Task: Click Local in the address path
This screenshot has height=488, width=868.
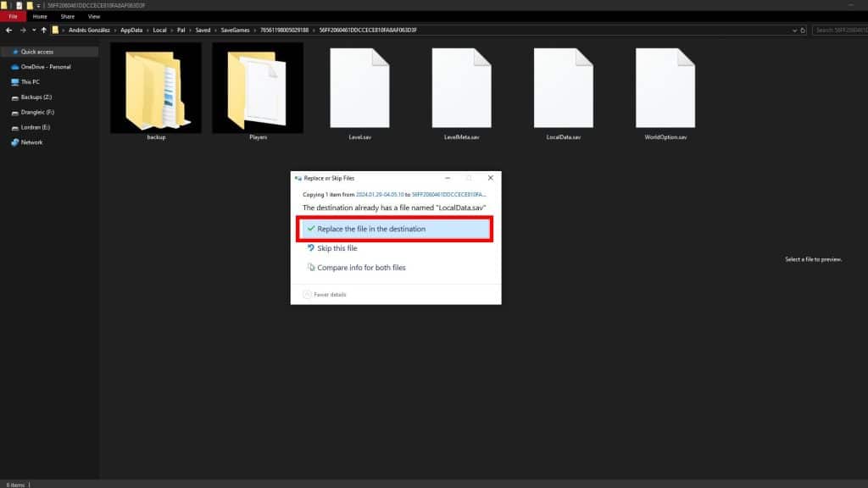Action: click(x=159, y=30)
